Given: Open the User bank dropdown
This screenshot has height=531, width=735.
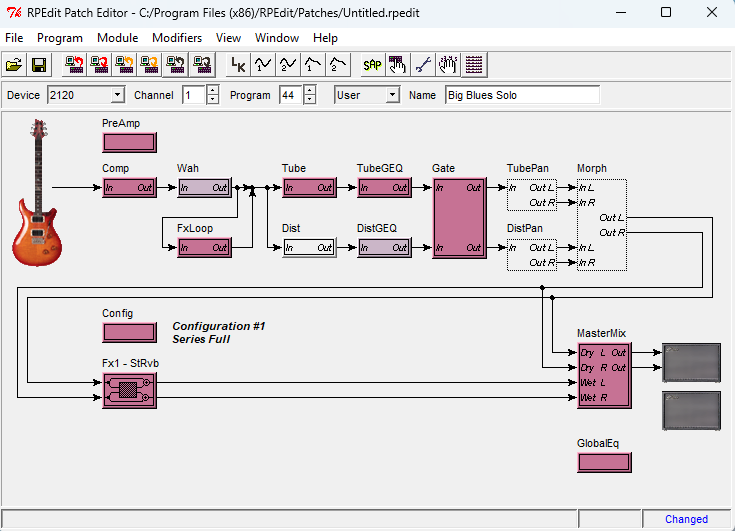Looking at the screenshot, I should pos(391,95).
